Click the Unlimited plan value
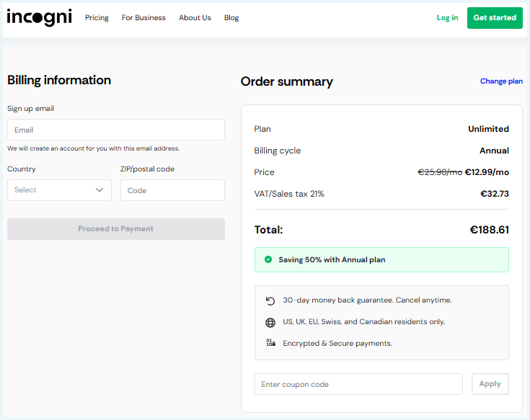The width and height of the screenshot is (530, 420). (x=488, y=129)
